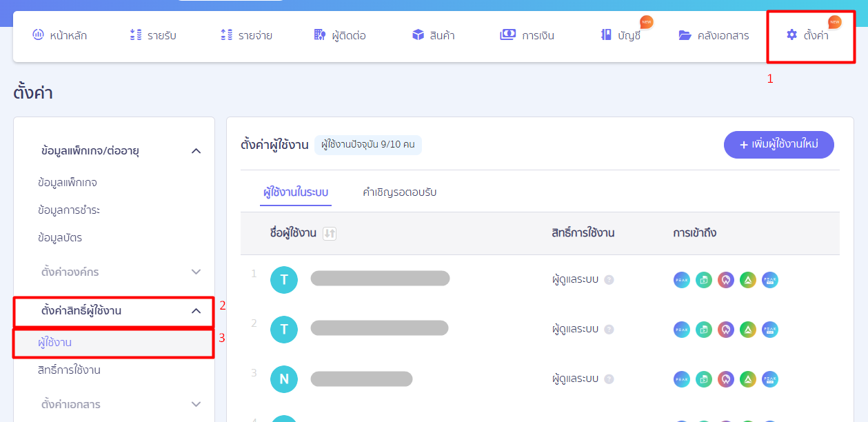Click the teal payment app icon in row 3
This screenshot has height=422, width=868.
tap(704, 379)
